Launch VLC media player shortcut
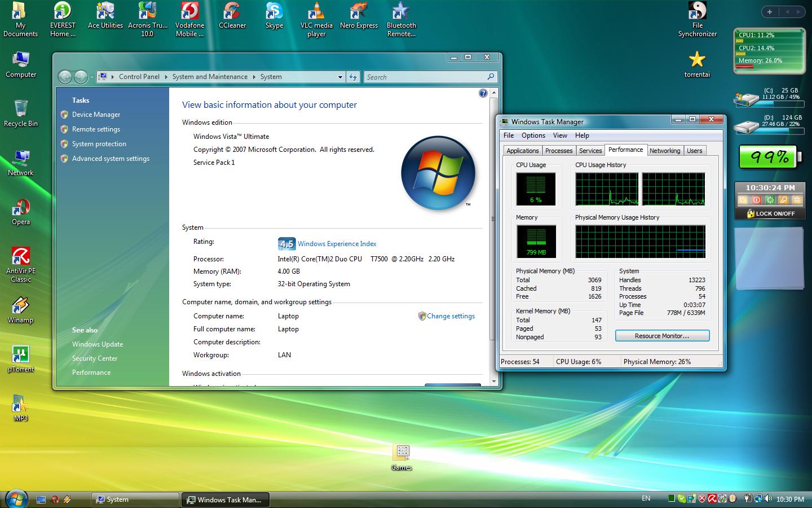 click(x=316, y=19)
